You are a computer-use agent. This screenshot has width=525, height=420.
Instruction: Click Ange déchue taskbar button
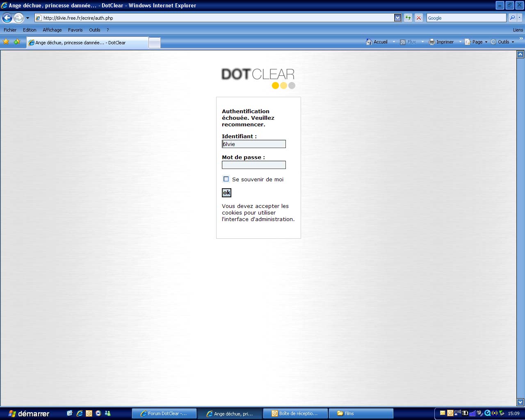[x=230, y=413]
